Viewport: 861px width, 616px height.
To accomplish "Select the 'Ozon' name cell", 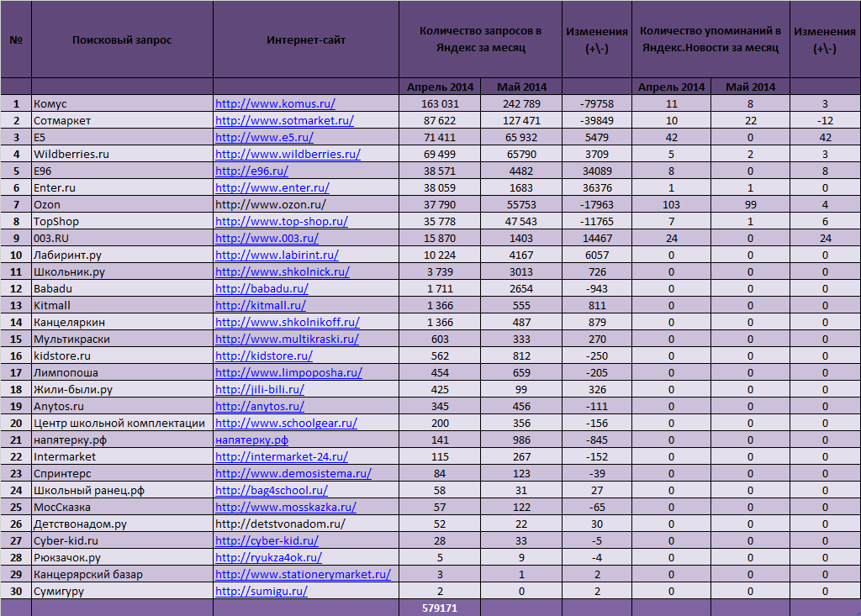I will (122, 205).
